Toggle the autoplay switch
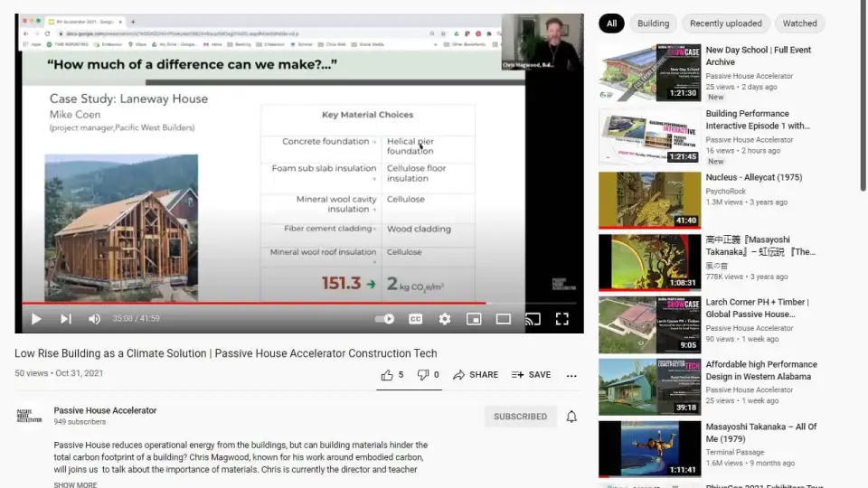This screenshot has width=868, height=488. click(x=385, y=319)
